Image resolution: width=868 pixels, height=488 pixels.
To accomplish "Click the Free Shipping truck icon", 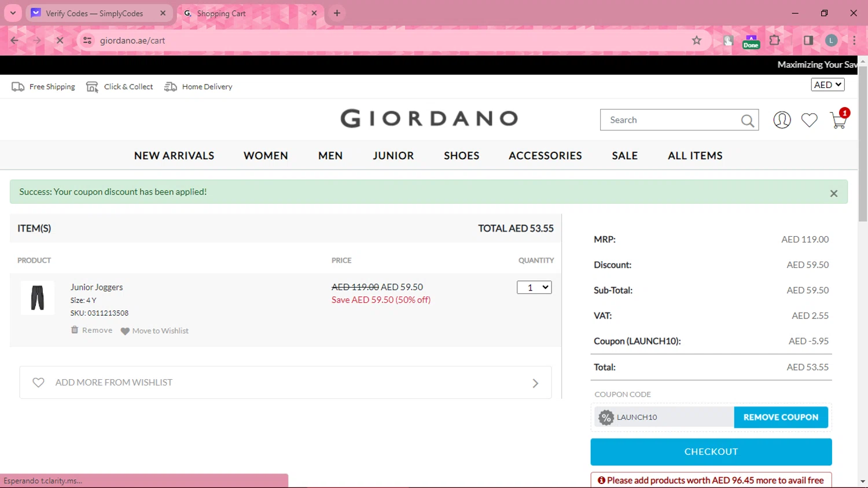I will pos(18,87).
